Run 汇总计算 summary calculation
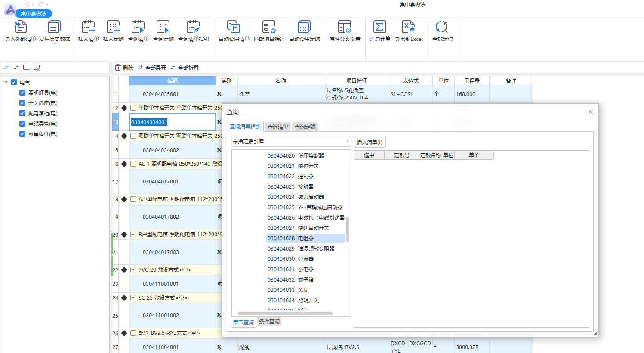Image resolution: width=644 pixels, height=353 pixels. [x=380, y=31]
